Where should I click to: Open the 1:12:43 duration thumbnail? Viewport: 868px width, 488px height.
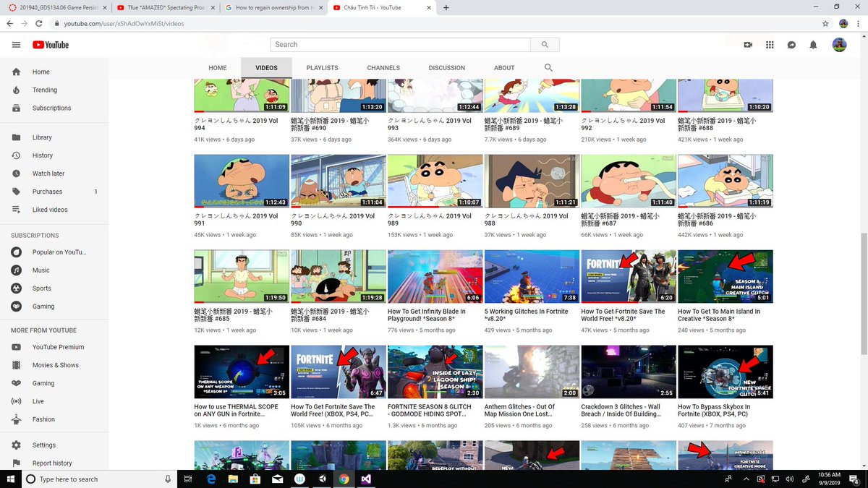pos(242,181)
